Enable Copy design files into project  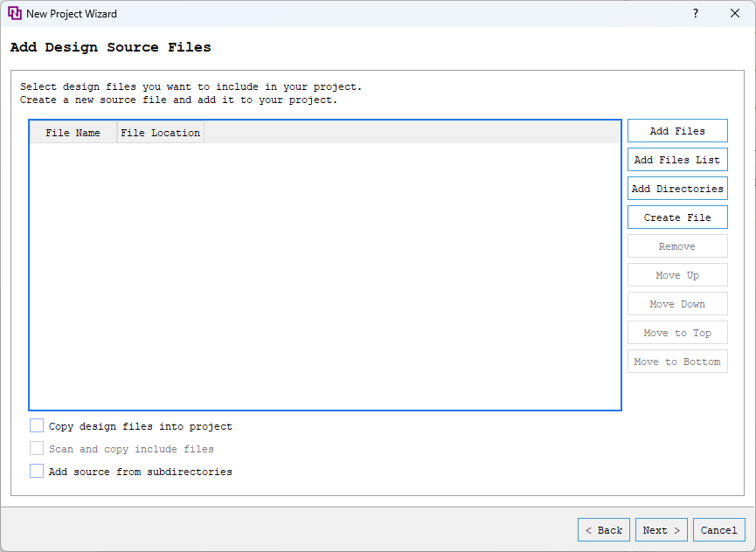[37, 425]
